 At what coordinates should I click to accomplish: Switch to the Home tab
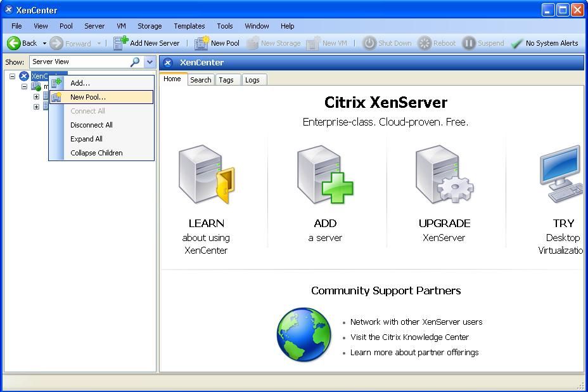(x=172, y=79)
